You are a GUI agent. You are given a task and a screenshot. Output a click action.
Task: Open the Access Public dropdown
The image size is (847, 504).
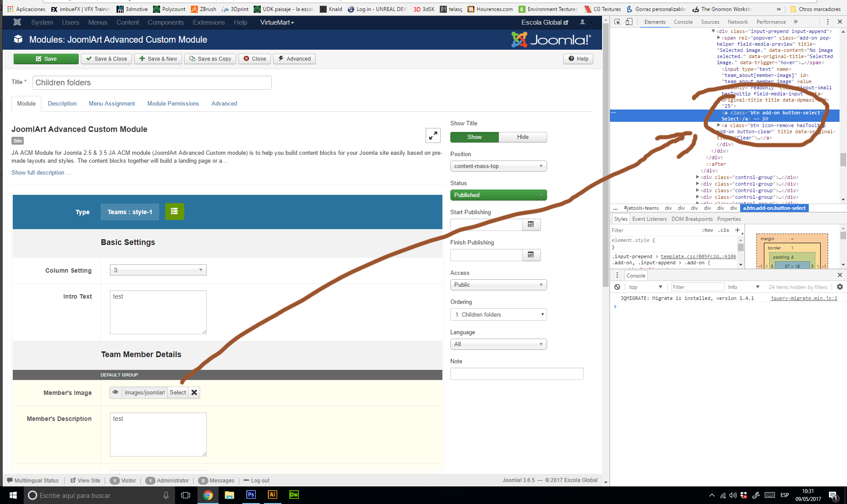(498, 285)
